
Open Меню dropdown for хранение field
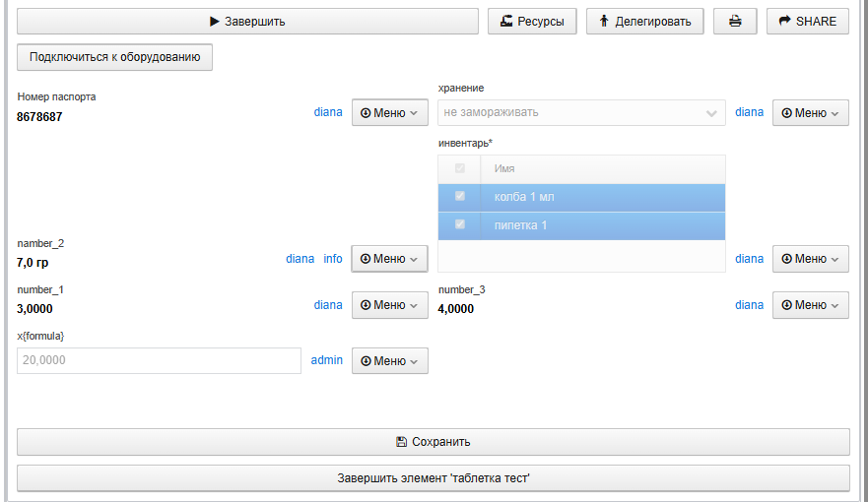(x=811, y=113)
